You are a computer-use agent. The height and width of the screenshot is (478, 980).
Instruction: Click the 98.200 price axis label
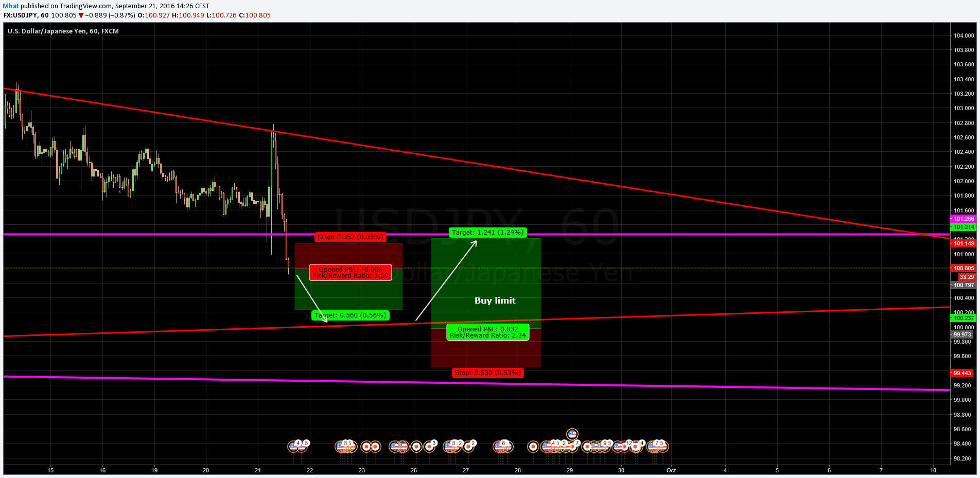pos(964,458)
